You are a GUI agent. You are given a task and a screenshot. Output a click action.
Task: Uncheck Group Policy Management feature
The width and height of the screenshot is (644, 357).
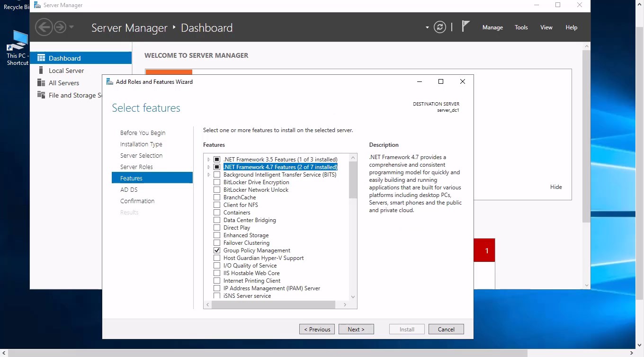pyautogui.click(x=217, y=250)
